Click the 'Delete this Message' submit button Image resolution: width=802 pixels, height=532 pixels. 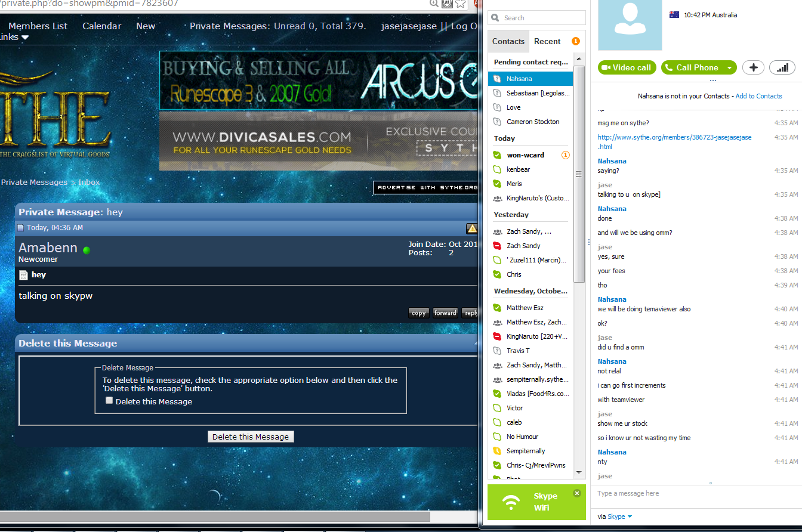click(x=251, y=437)
